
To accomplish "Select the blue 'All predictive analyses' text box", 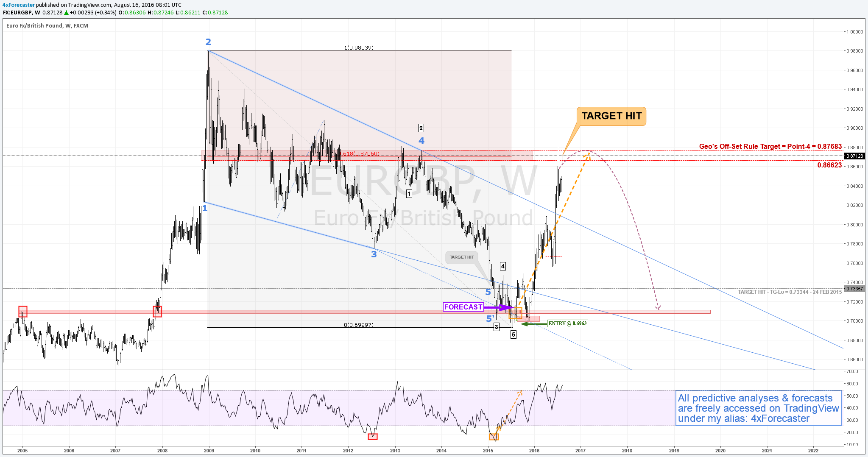I will pos(758,408).
